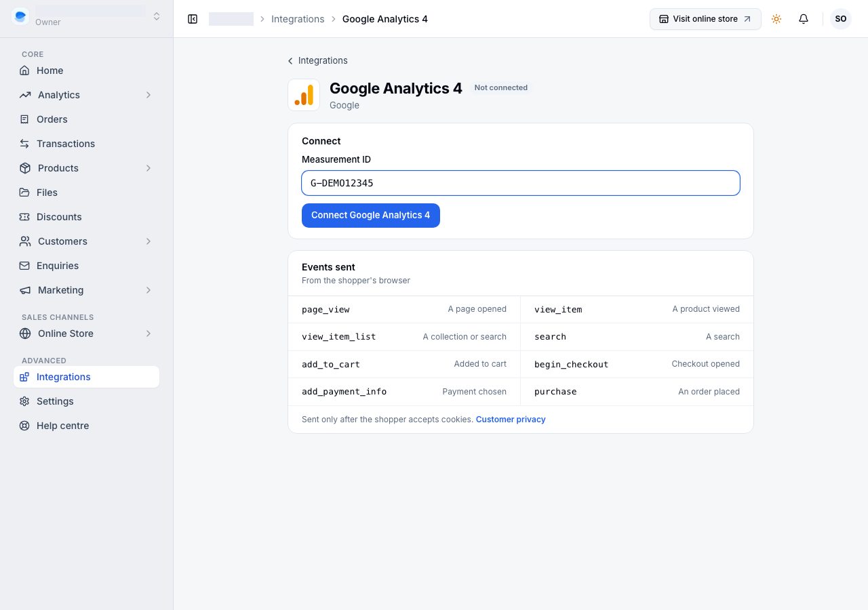Open the Integrations menu item
The image size is (868, 610).
[x=86, y=377]
